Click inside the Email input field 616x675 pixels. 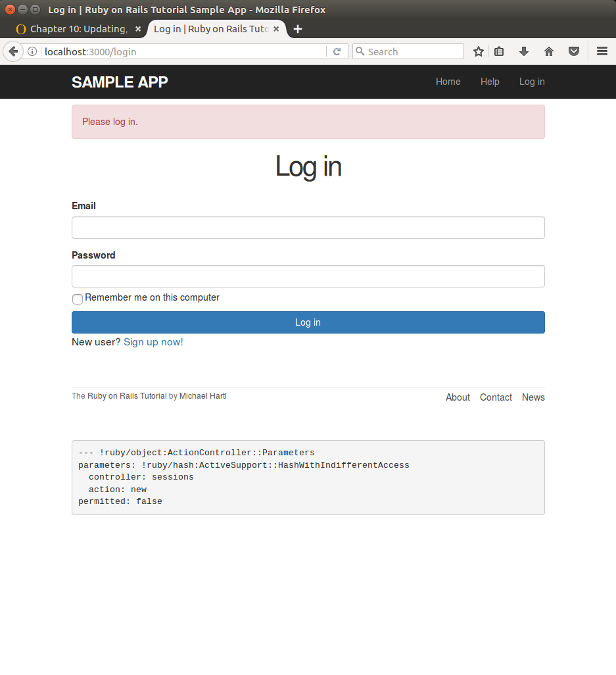pyautogui.click(x=308, y=227)
